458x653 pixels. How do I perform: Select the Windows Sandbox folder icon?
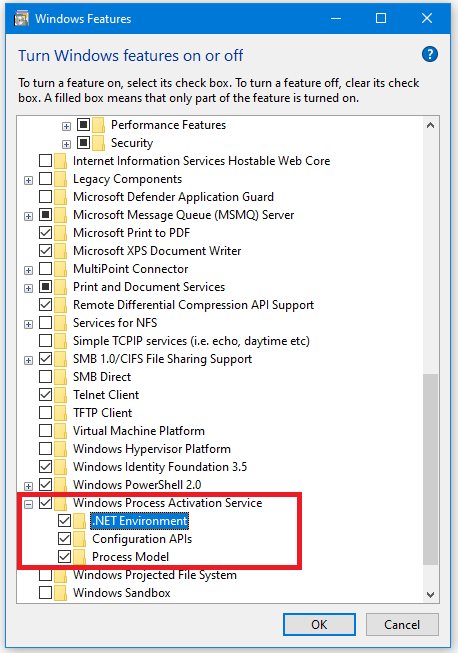pos(60,593)
